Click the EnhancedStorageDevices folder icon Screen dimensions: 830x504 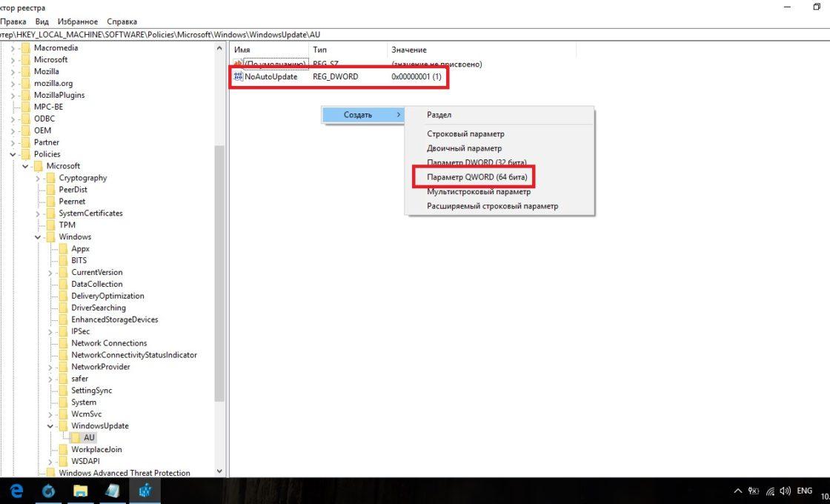click(x=63, y=319)
